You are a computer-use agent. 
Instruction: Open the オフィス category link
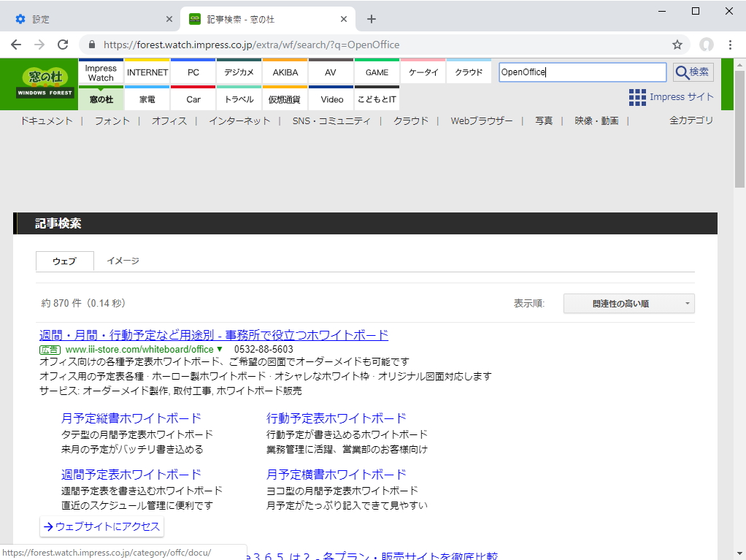pos(169,121)
